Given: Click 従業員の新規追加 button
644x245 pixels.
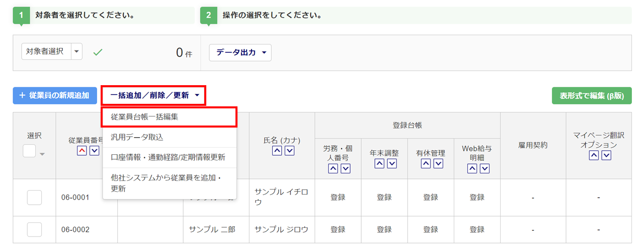Looking at the screenshot, I should point(55,95).
